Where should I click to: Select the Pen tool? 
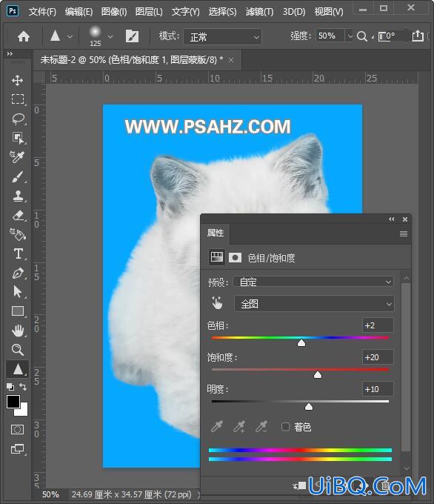(18, 273)
